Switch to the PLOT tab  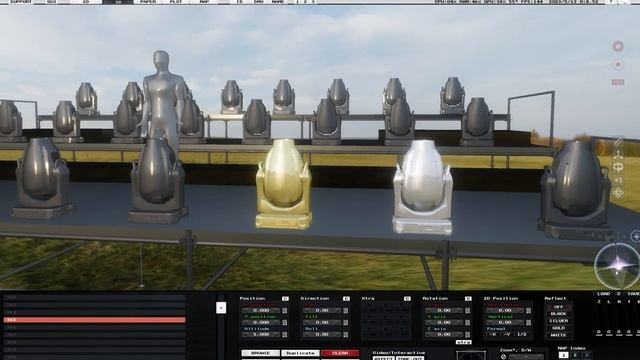point(176,2)
